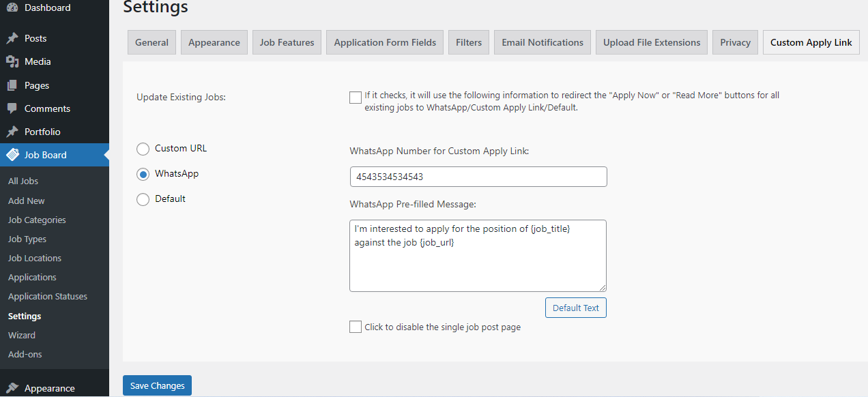
Task: Click the WhatsApp number input field
Action: coord(478,176)
